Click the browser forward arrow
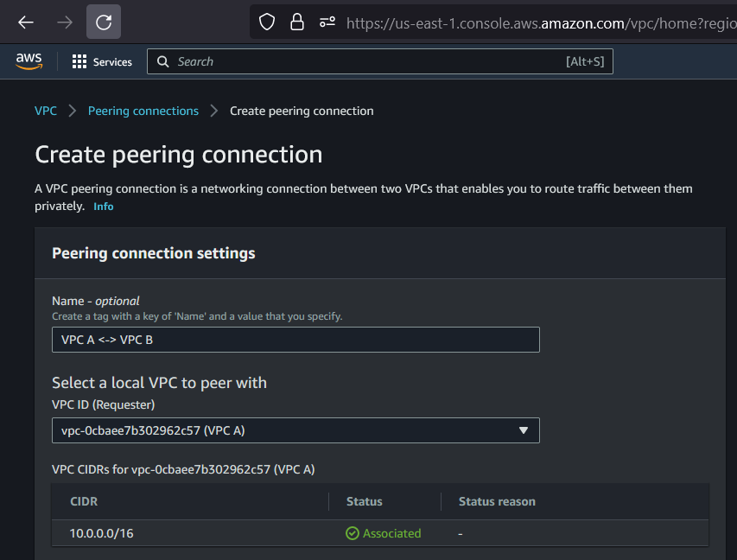 [65, 22]
